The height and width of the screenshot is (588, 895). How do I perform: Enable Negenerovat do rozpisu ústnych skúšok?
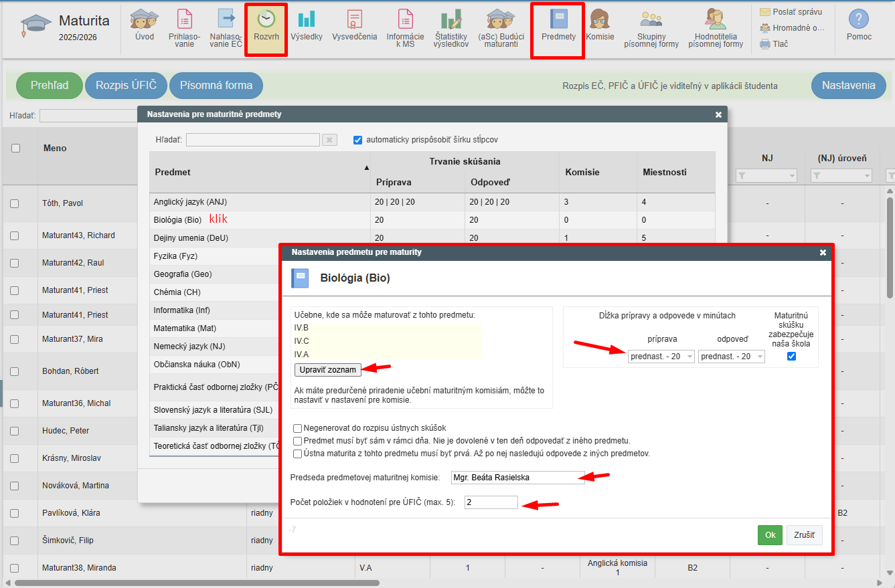click(298, 428)
